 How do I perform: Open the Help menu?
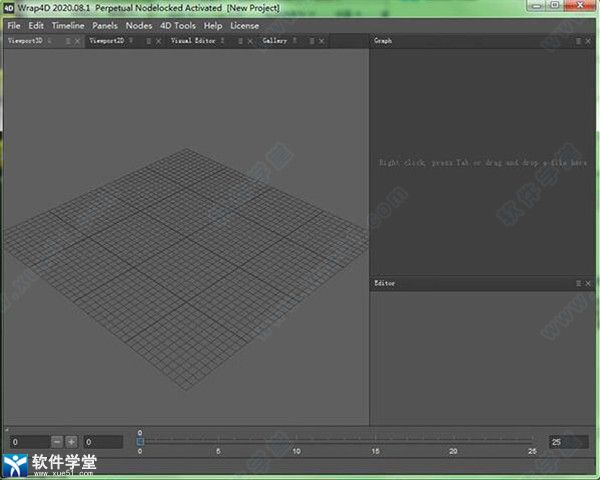[213, 26]
